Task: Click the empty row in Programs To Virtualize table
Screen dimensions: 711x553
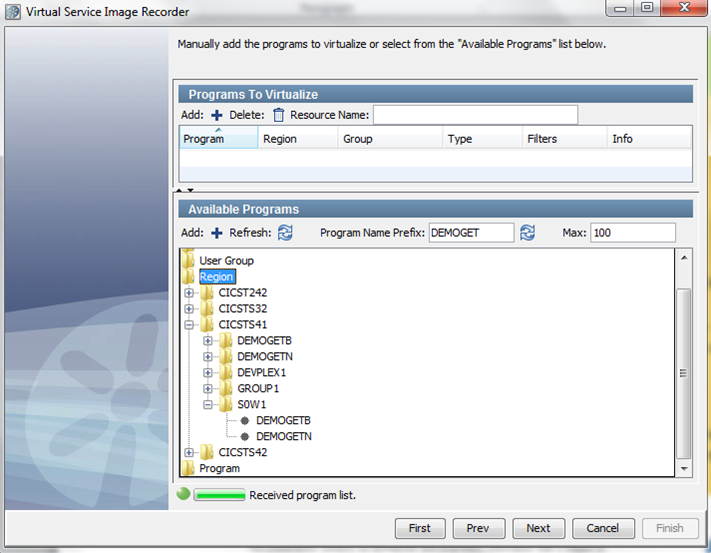Action: pyautogui.click(x=436, y=158)
